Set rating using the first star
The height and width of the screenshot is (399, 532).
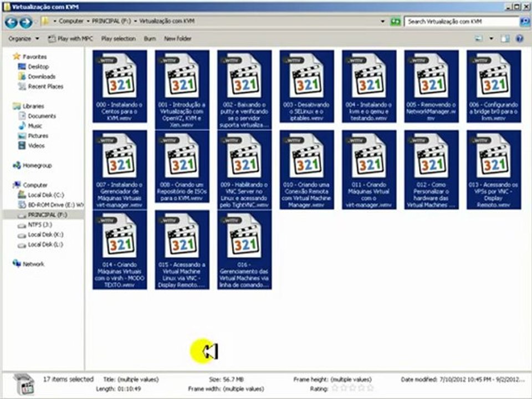click(335, 388)
